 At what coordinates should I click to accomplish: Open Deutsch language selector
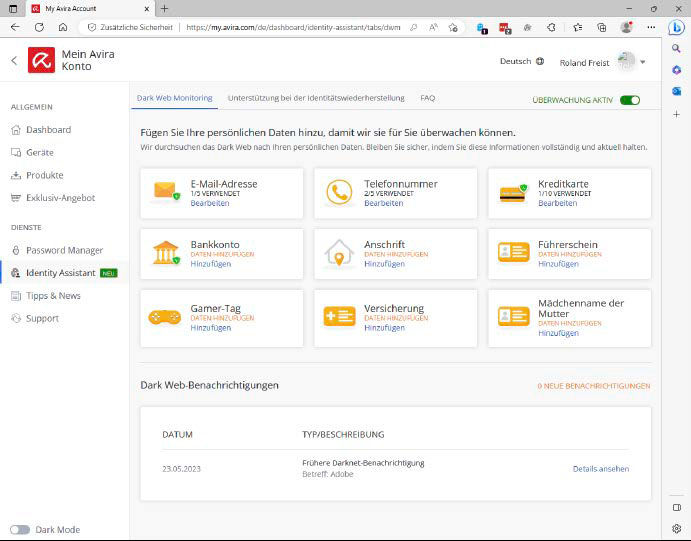coord(522,61)
